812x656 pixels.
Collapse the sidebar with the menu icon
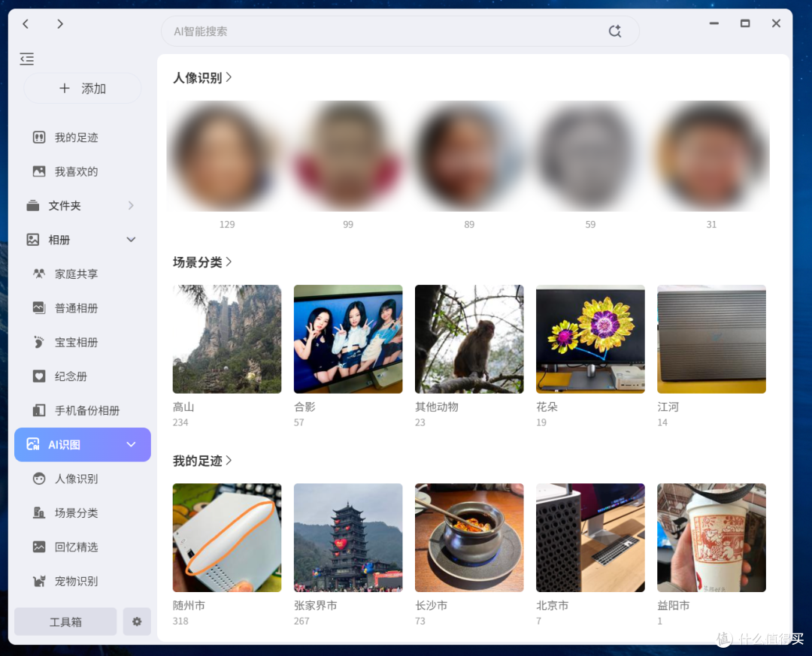[27, 59]
